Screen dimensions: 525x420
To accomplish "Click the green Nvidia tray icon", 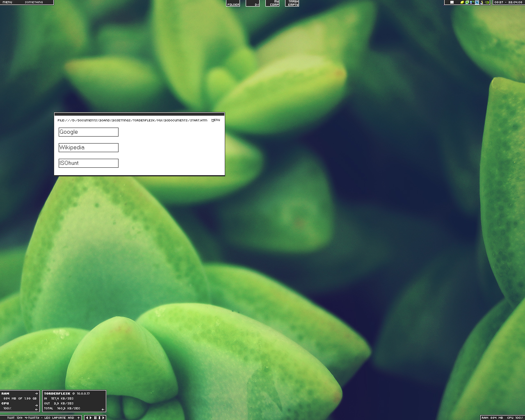I will [x=487, y=2].
